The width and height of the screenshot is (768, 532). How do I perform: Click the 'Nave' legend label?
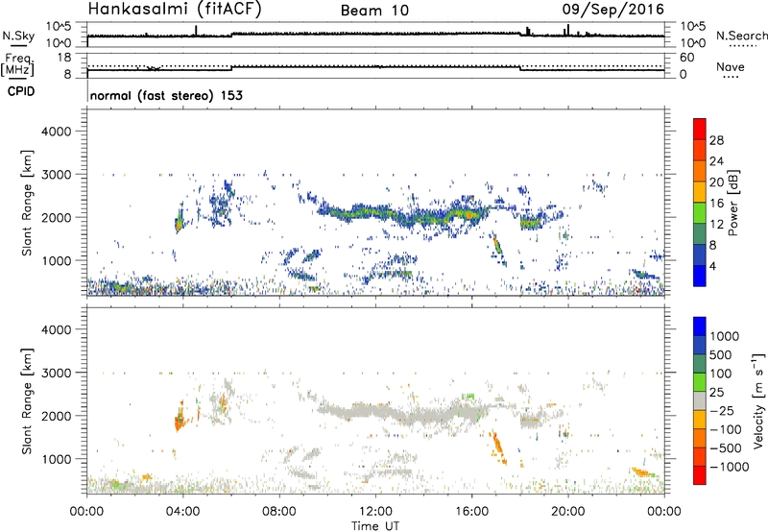tap(731, 67)
